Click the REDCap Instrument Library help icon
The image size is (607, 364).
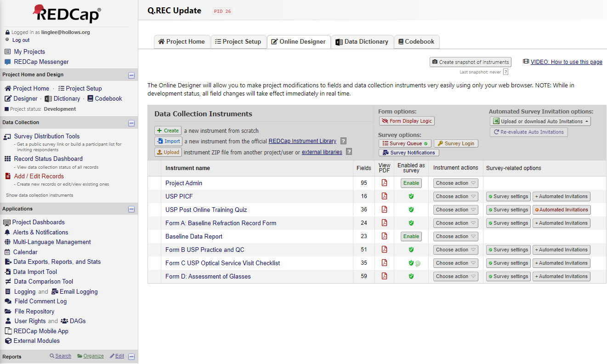coord(343,141)
